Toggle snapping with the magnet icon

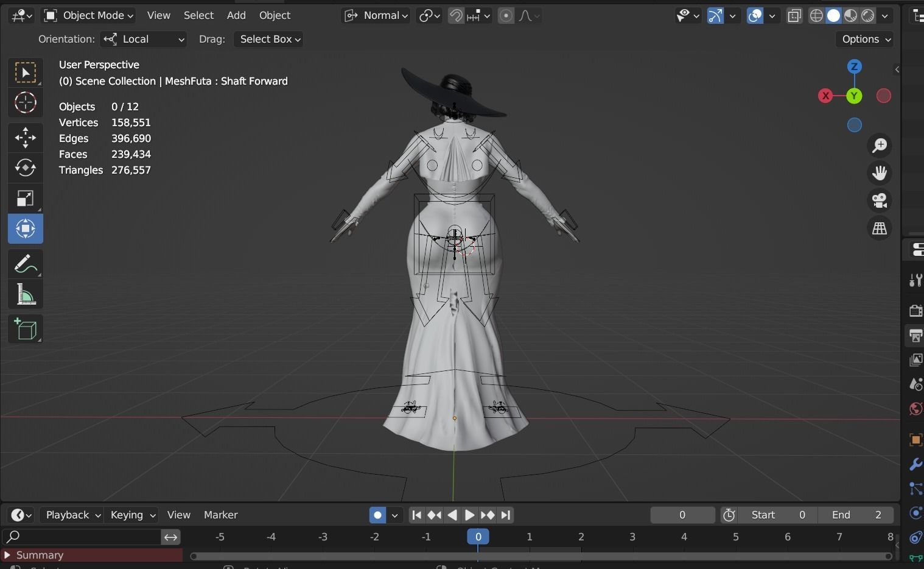click(456, 16)
